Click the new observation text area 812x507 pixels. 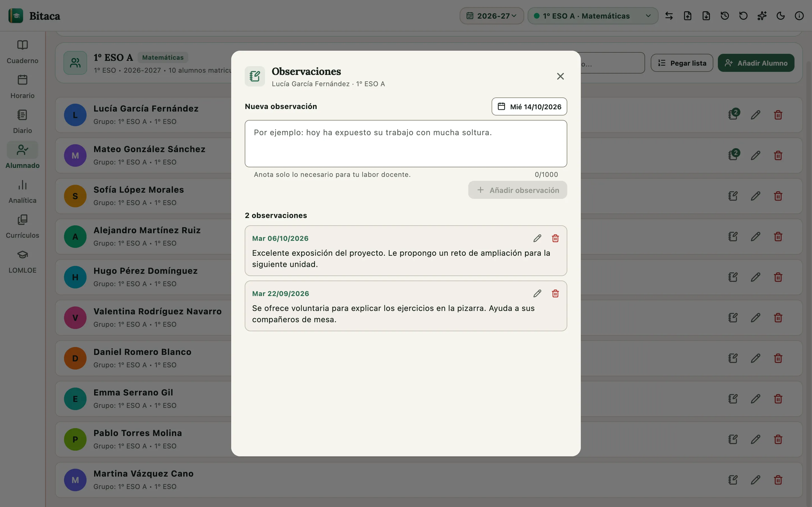(406, 144)
